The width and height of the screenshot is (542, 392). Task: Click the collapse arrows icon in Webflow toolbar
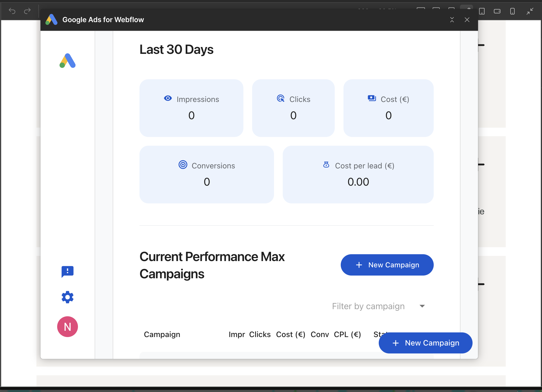coord(530,11)
